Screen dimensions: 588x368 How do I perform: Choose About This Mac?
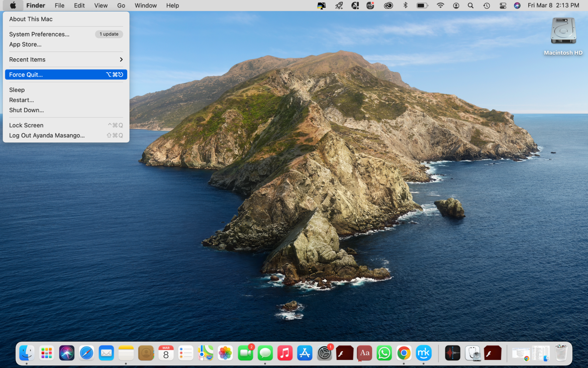(66, 19)
